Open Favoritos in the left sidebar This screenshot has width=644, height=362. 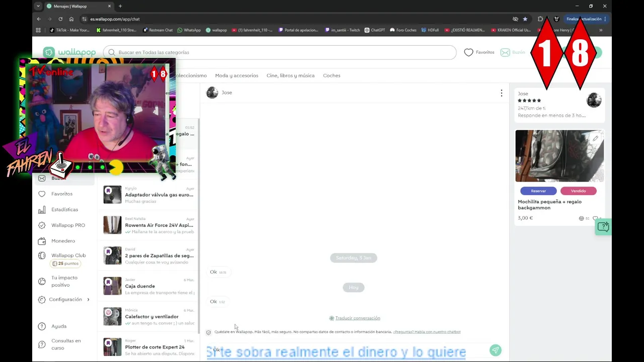tap(62, 194)
